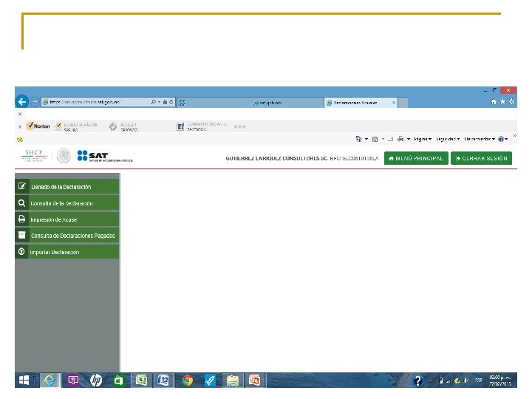The height and width of the screenshot is (399, 532).
Task: Open a new tab with the blank tab button
Action: [x=403, y=103]
